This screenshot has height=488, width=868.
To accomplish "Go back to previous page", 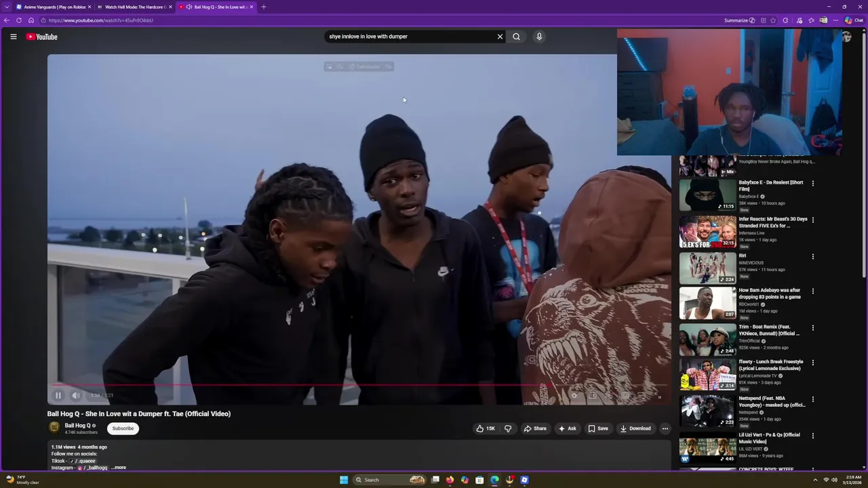I will (7, 20).
